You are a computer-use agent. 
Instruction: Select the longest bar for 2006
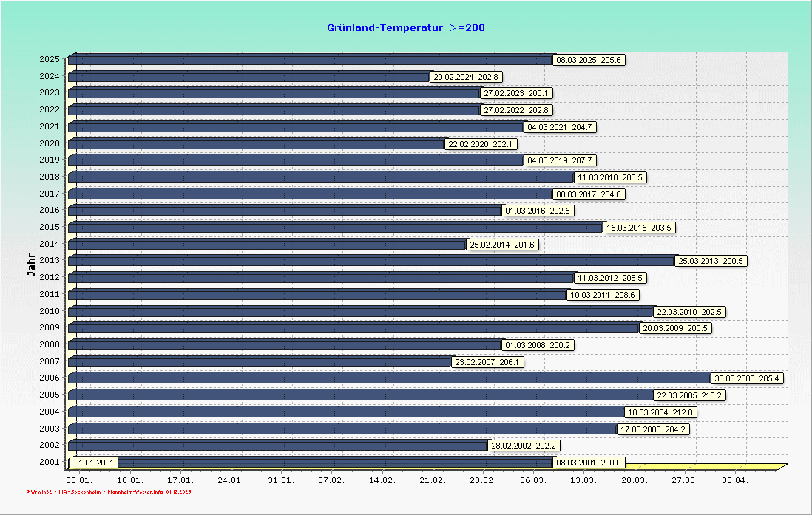point(370,378)
